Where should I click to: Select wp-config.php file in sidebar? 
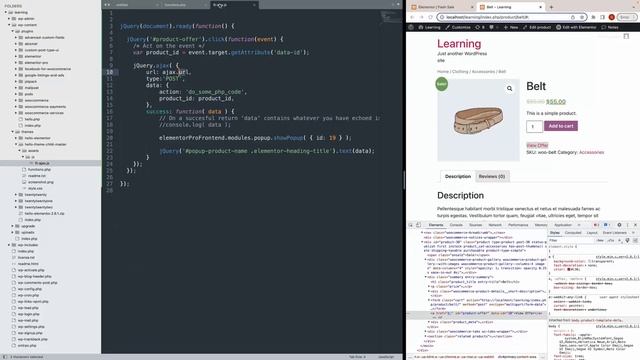pyautogui.click(x=29, y=289)
